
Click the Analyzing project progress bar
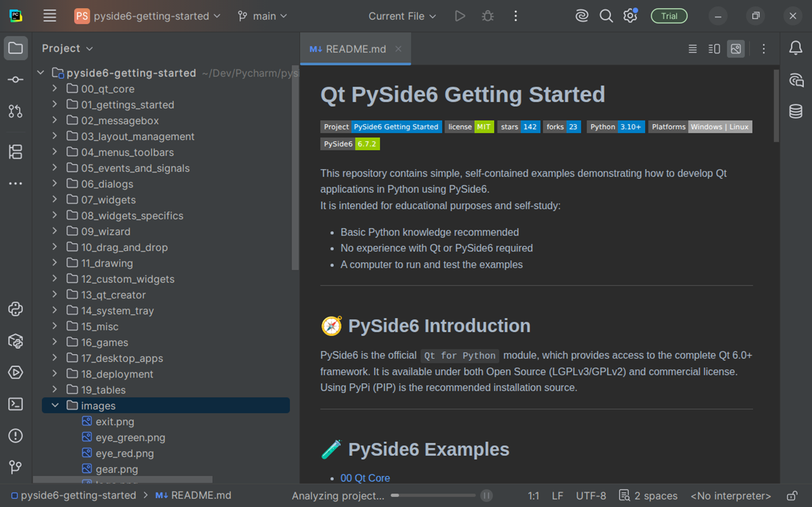(433, 496)
